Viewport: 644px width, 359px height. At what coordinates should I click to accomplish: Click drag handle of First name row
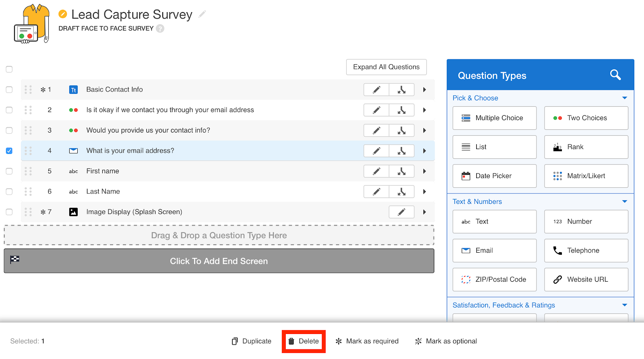[x=28, y=171]
